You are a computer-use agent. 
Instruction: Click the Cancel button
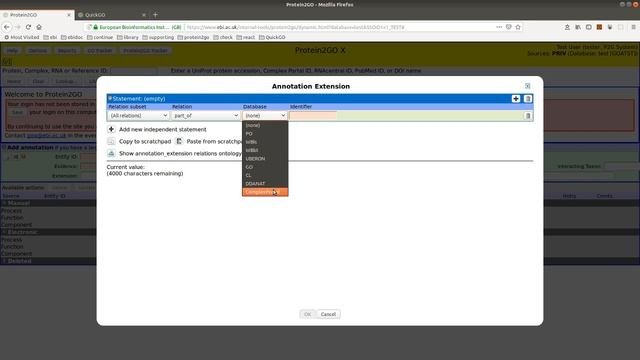328,314
